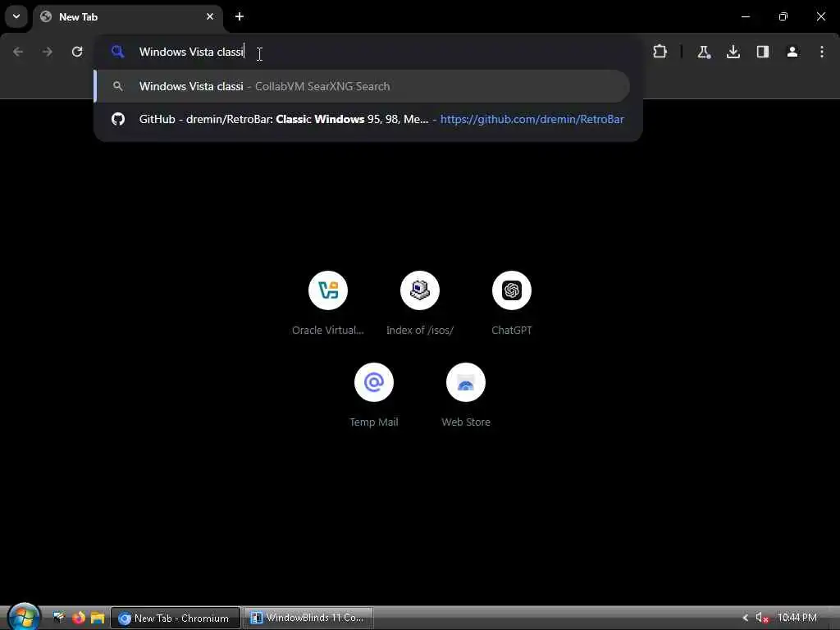Open the Web Store shortcut
Viewport: 840px width, 630px height.
pos(466,382)
